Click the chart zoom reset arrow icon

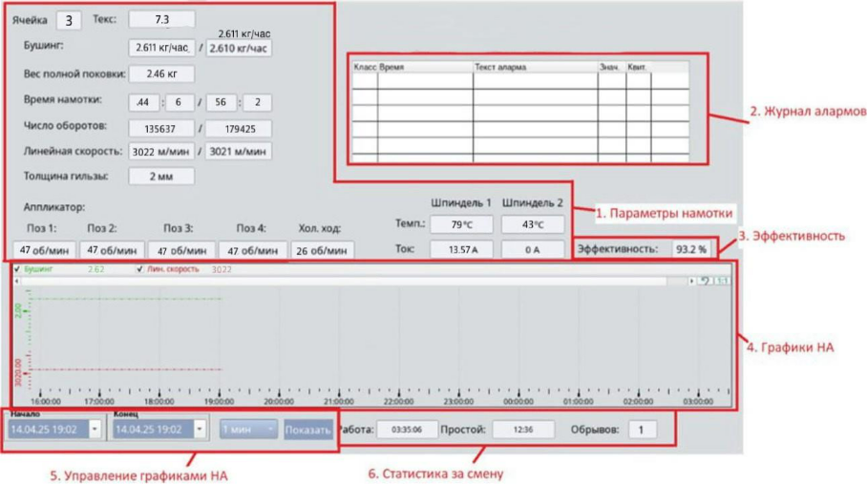(705, 281)
